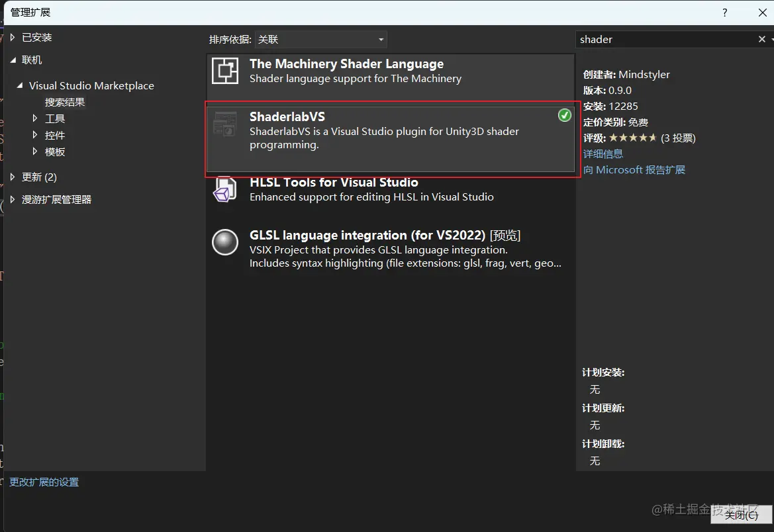Collapse the 联机 tree node
The height and width of the screenshot is (532, 774).
click(13, 60)
